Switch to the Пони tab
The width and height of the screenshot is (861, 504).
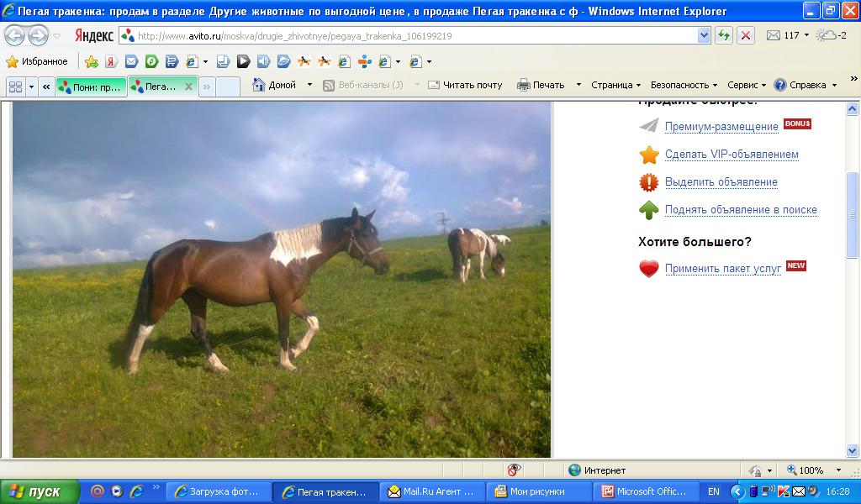91,86
